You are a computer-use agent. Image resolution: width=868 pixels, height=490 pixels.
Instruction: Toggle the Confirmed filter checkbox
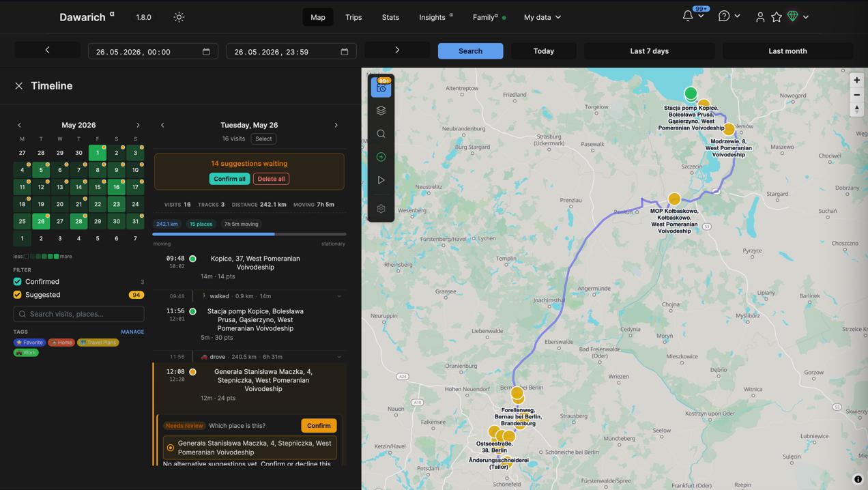tap(18, 281)
